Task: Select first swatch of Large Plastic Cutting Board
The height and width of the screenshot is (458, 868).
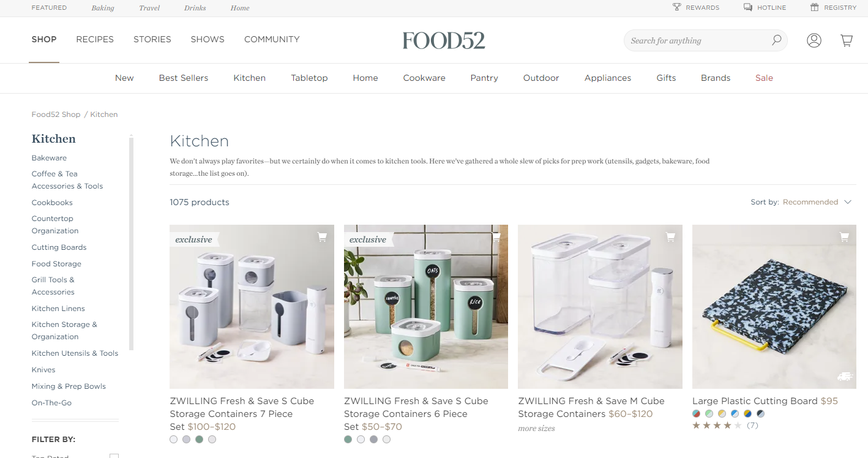Action: (696, 413)
